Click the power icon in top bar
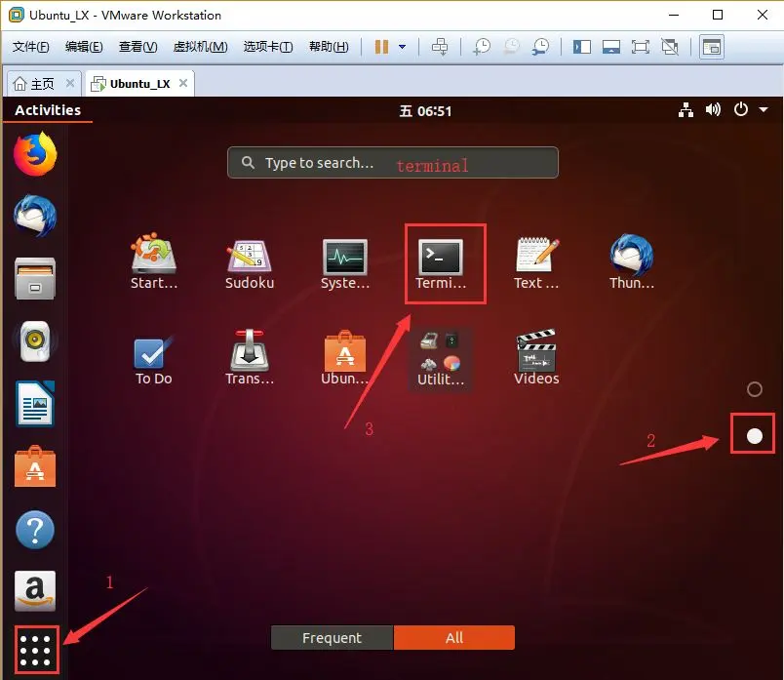This screenshot has width=784, height=680. 740,109
